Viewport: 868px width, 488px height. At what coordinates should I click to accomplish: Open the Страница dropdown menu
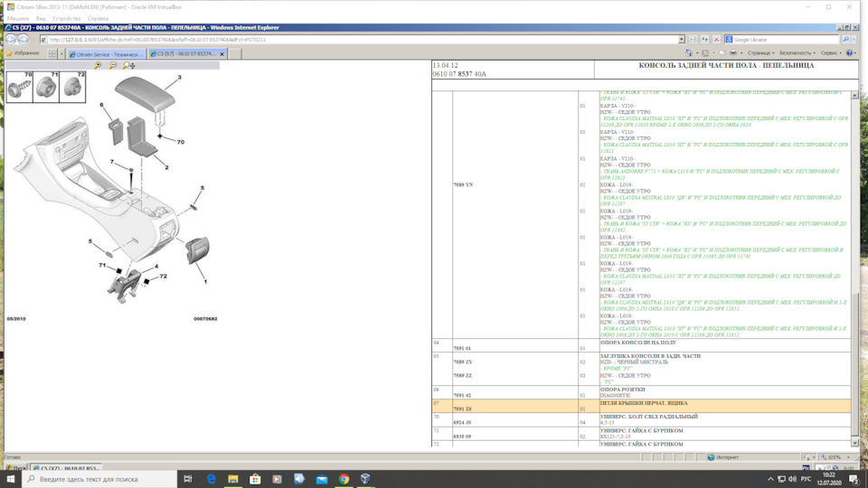pyautogui.click(x=760, y=53)
